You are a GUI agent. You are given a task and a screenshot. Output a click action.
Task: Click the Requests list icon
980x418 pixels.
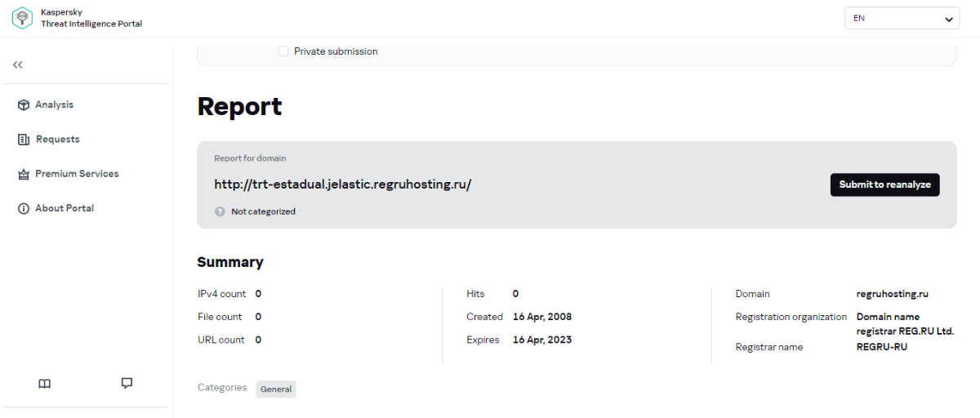tap(24, 140)
